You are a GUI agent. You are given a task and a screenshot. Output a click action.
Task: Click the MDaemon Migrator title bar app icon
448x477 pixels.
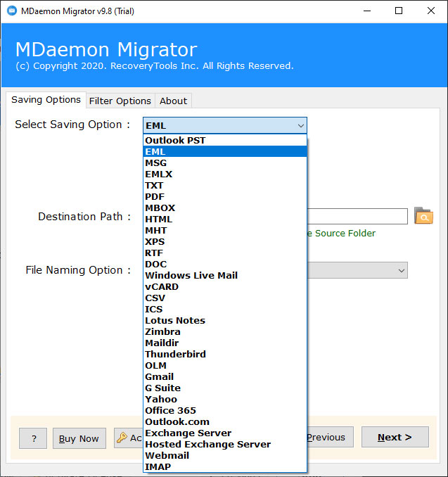tap(11, 11)
